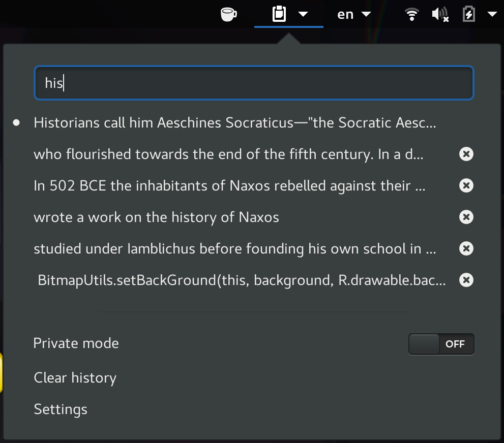Select the 'who flourished towards the end' entry
The width and height of the screenshot is (504, 443).
pos(228,154)
